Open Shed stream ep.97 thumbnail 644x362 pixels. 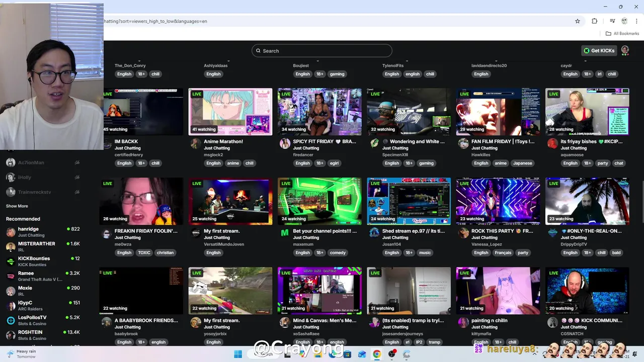[x=409, y=201]
